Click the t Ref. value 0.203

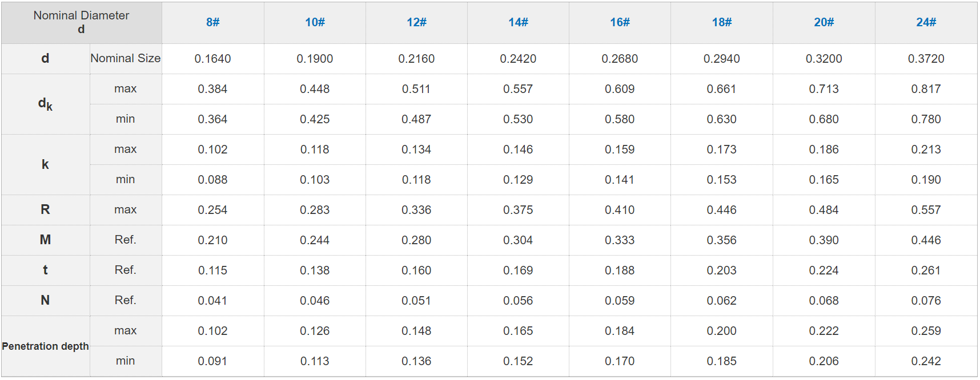(x=721, y=270)
